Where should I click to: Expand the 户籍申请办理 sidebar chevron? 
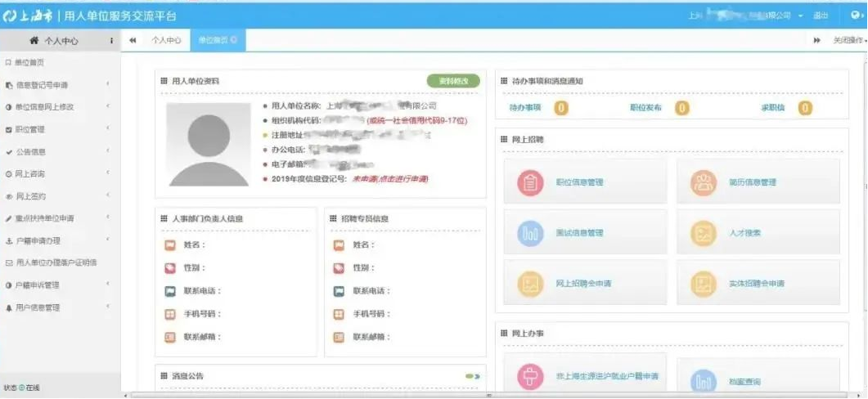click(x=107, y=240)
